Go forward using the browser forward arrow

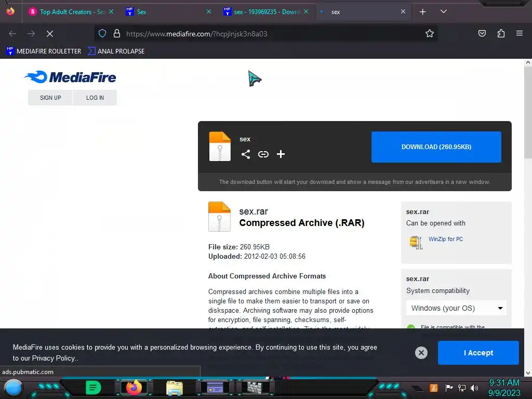pyautogui.click(x=31, y=34)
